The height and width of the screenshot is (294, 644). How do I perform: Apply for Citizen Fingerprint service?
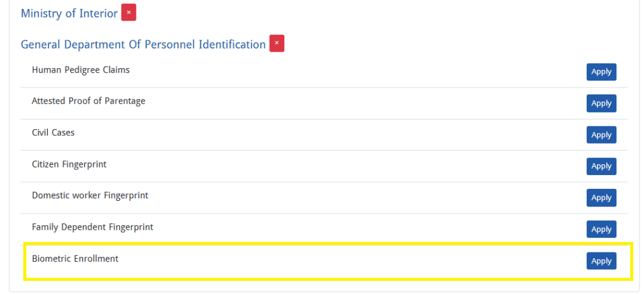pos(601,166)
